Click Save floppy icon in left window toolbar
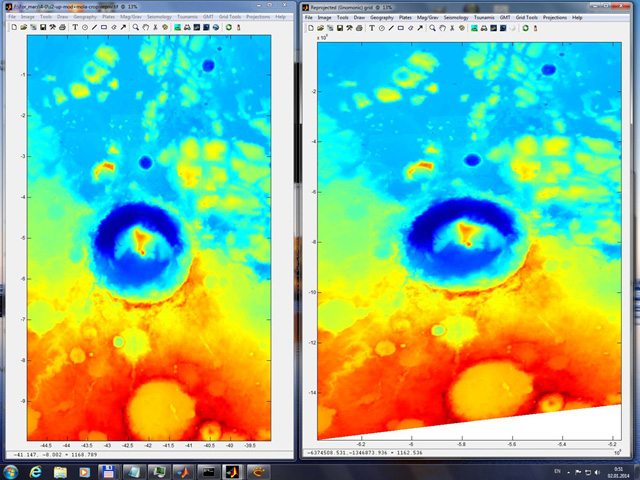 point(43,27)
